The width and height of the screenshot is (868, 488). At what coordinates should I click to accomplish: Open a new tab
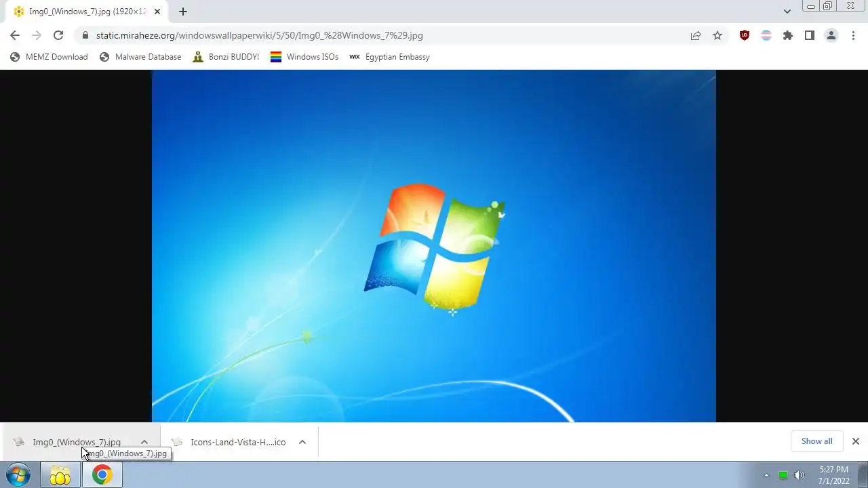click(183, 12)
